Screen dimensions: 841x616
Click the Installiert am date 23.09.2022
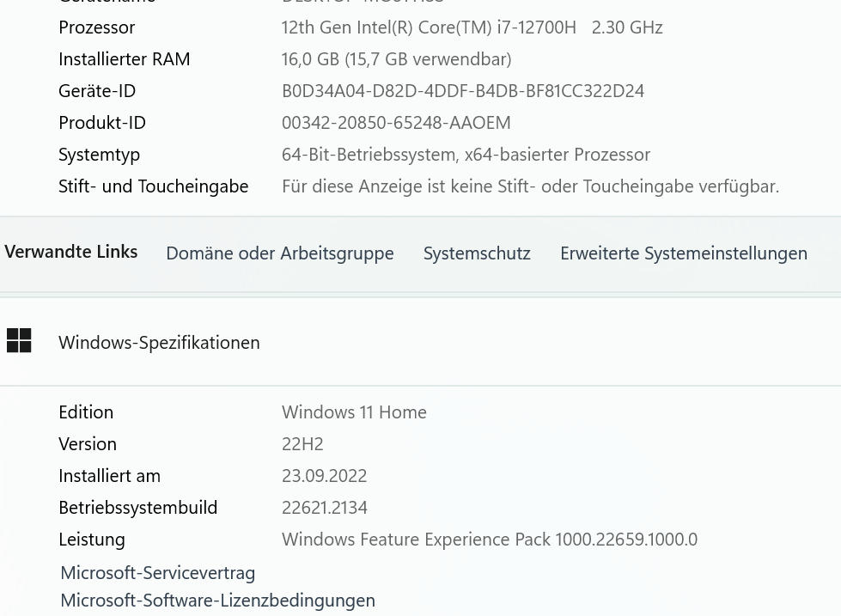pos(325,476)
